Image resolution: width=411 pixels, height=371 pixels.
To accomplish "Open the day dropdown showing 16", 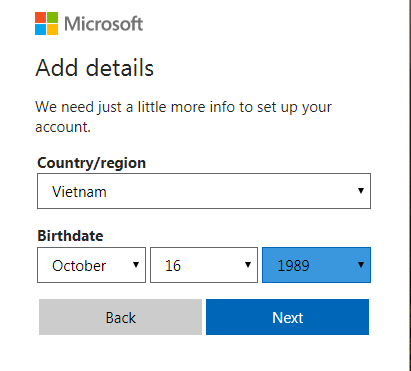I will (x=204, y=265).
